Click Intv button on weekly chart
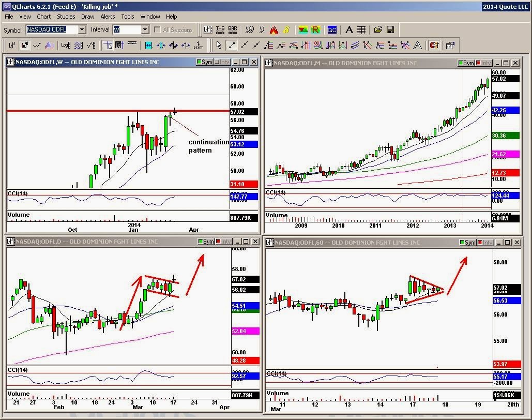532x420 pixels. coord(222,62)
